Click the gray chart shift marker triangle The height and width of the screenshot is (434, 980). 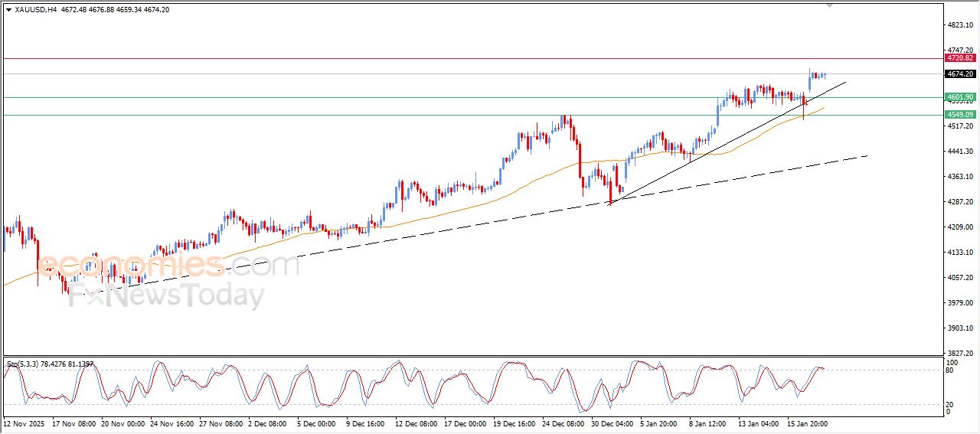[829, 6]
